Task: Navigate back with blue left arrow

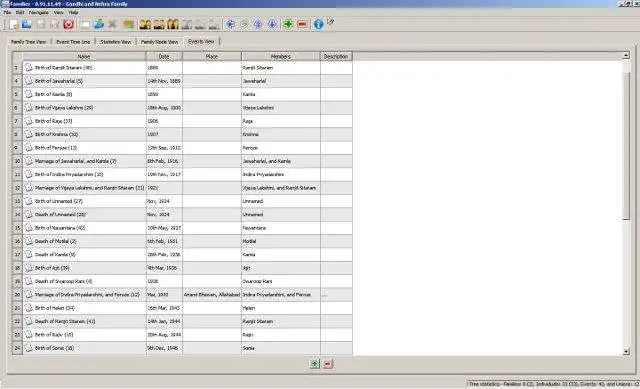Action: (x=231, y=24)
